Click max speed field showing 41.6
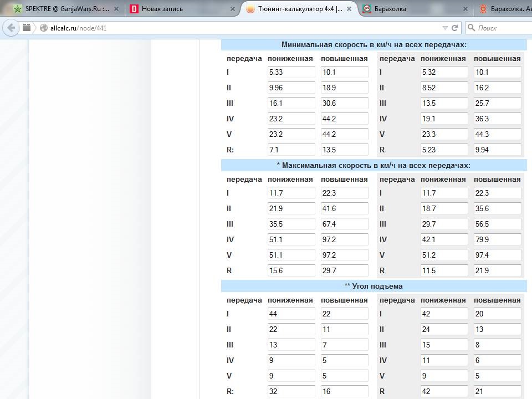 (x=344, y=208)
